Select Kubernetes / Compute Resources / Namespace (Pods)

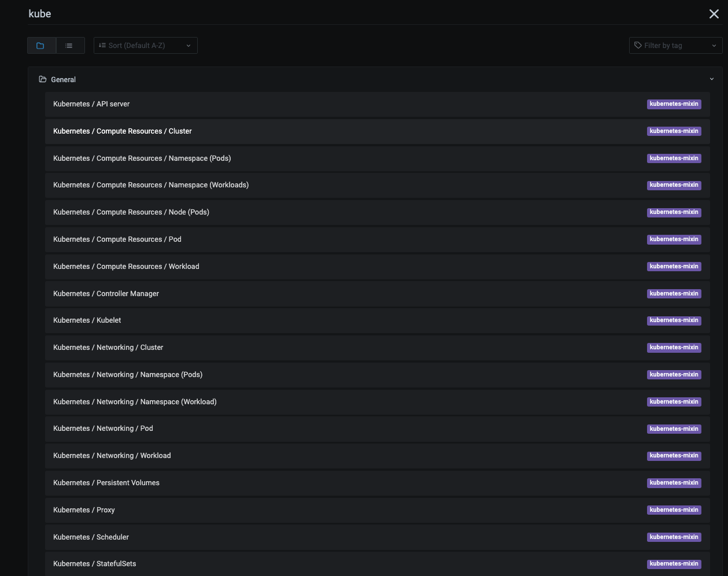coord(142,158)
